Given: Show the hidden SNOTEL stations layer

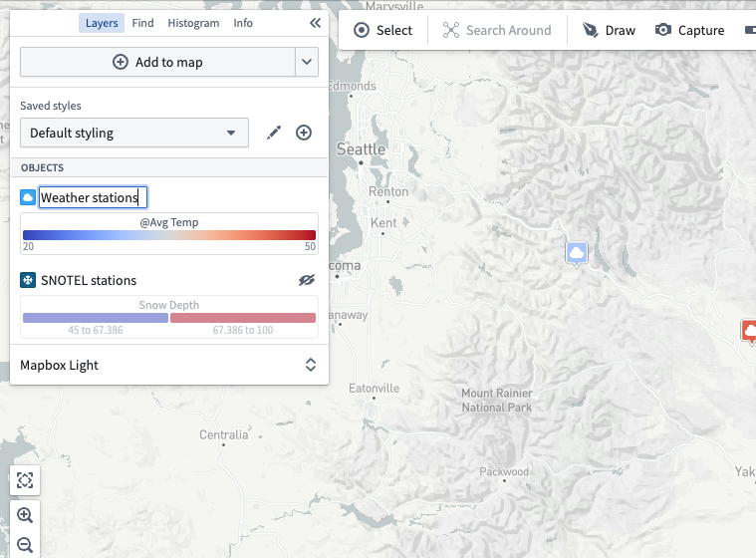Looking at the screenshot, I should [307, 280].
